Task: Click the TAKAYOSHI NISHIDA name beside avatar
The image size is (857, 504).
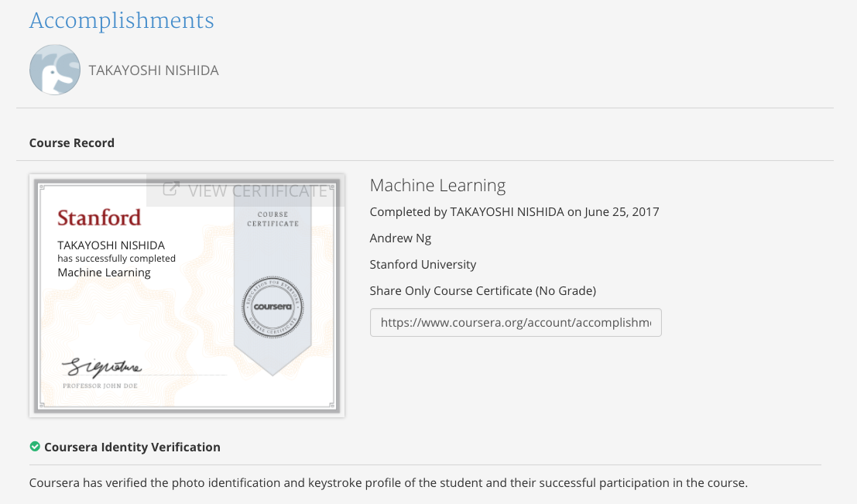Action: click(x=153, y=70)
